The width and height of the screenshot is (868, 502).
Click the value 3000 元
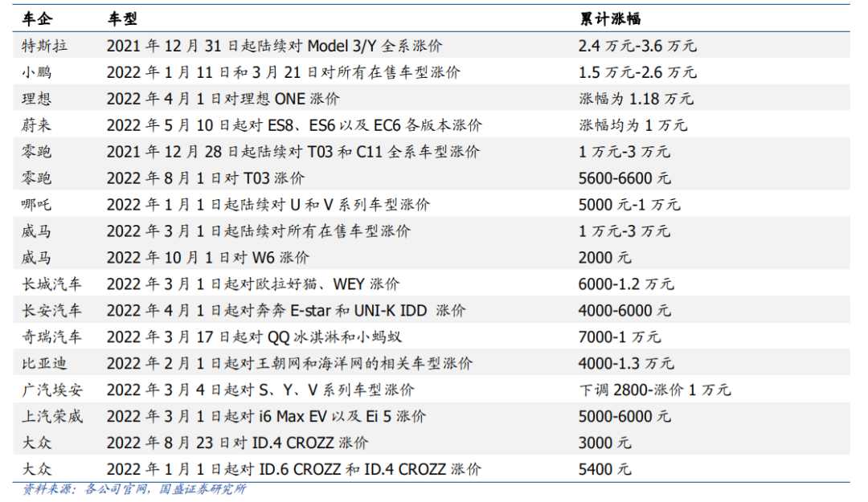pos(604,443)
